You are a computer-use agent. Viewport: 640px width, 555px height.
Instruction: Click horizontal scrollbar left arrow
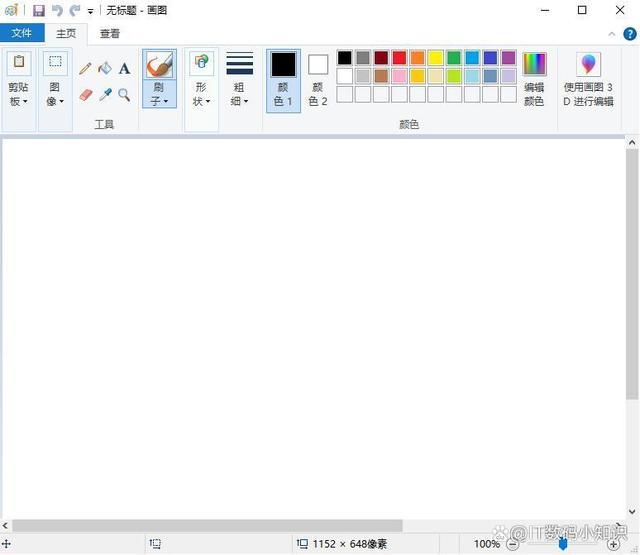[5, 526]
